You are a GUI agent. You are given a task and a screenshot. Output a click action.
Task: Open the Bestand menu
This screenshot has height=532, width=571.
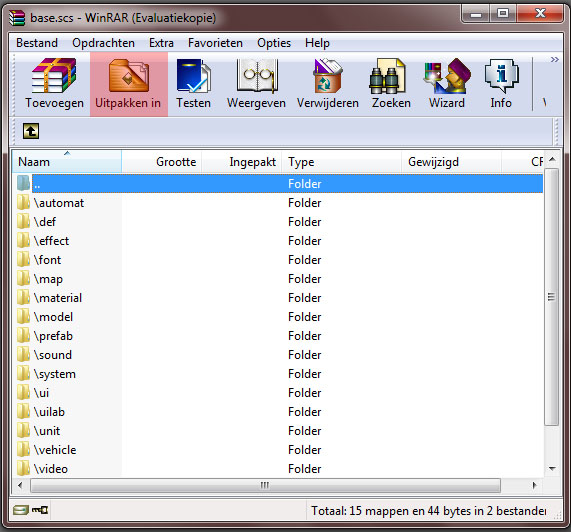[37, 43]
